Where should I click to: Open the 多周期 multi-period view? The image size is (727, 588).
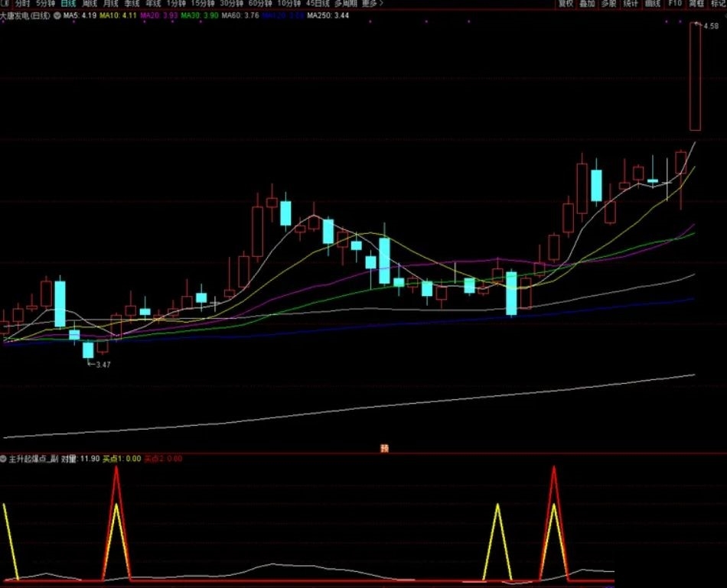point(346,3)
